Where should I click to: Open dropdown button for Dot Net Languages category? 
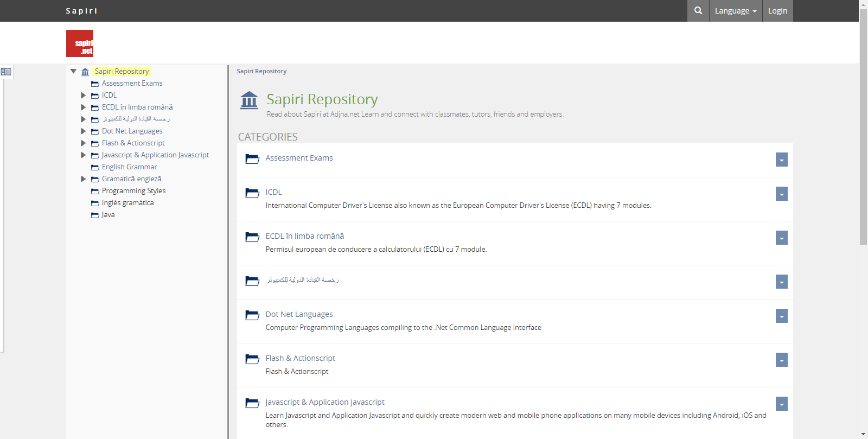click(782, 316)
